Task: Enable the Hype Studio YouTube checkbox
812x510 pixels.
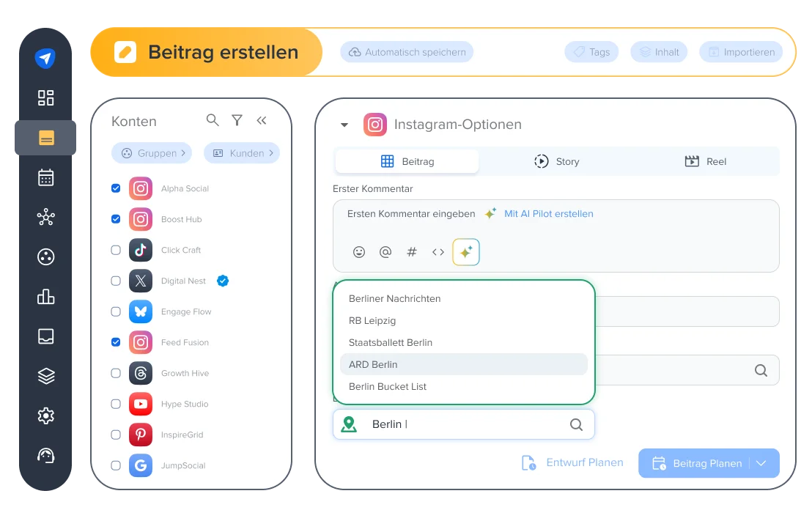Action: 116,404
